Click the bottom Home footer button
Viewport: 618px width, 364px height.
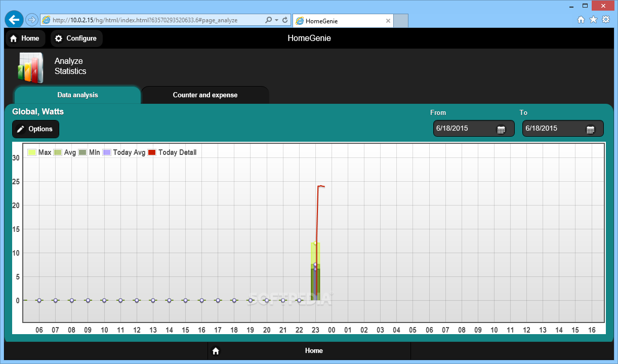coord(309,351)
